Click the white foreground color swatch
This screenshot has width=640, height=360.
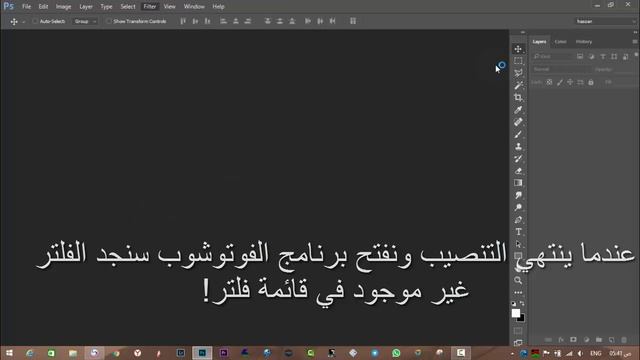click(516, 313)
